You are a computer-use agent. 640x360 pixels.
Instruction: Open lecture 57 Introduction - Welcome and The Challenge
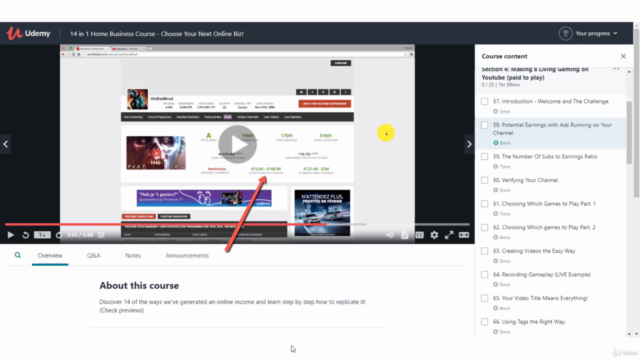coord(551,101)
